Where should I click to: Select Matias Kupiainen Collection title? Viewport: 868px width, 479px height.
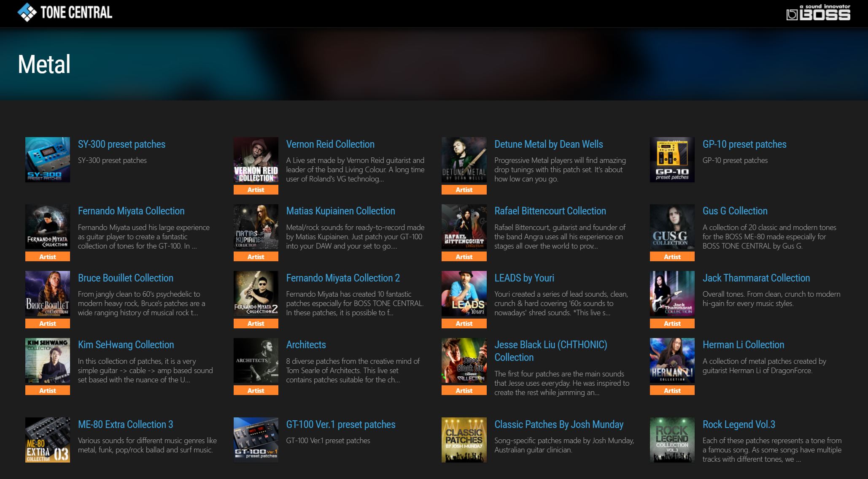[x=340, y=211]
